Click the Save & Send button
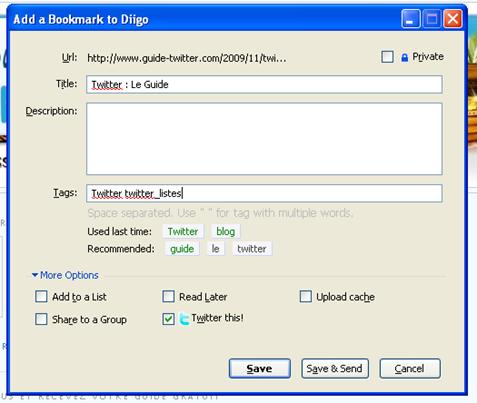 tap(335, 368)
